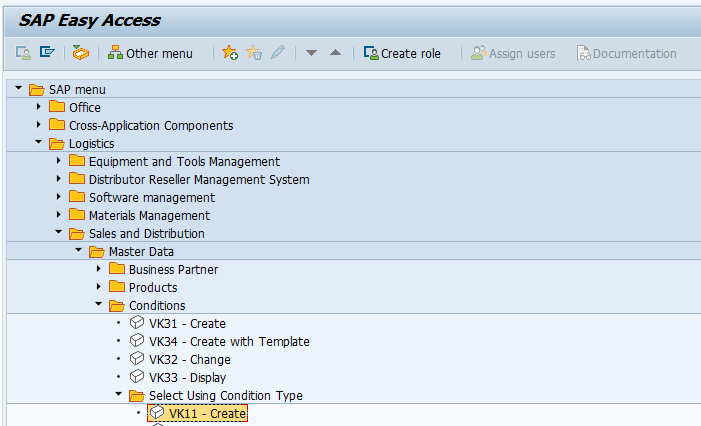This screenshot has height=426, width=701.
Task: Click the delete favorites star icon
Action: pos(254,53)
